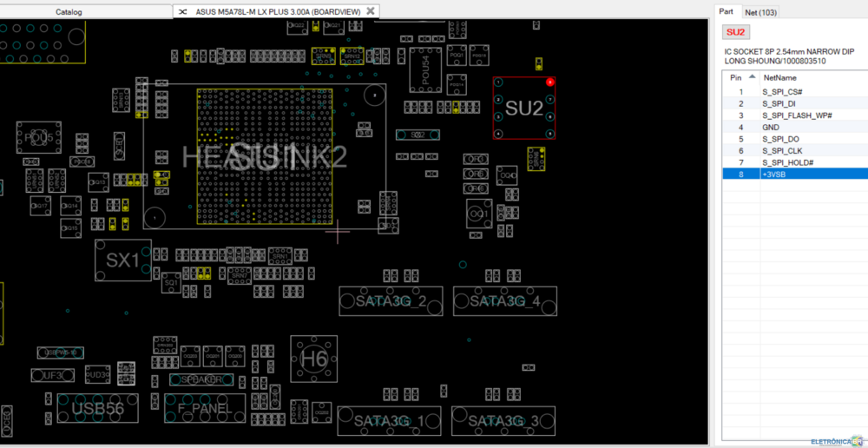Close the ASUS M5A78L-M LX PLUS boardview tab
868x448 pixels.
point(371,11)
